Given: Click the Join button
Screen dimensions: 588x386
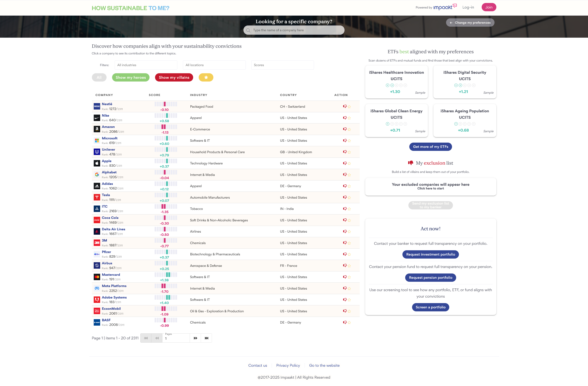Looking at the screenshot, I should pyautogui.click(x=489, y=7).
